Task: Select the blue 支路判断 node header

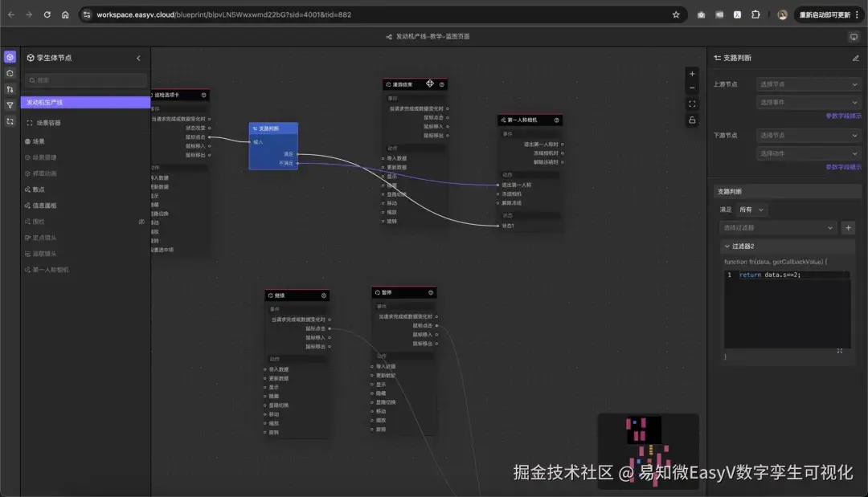Action: pyautogui.click(x=273, y=128)
